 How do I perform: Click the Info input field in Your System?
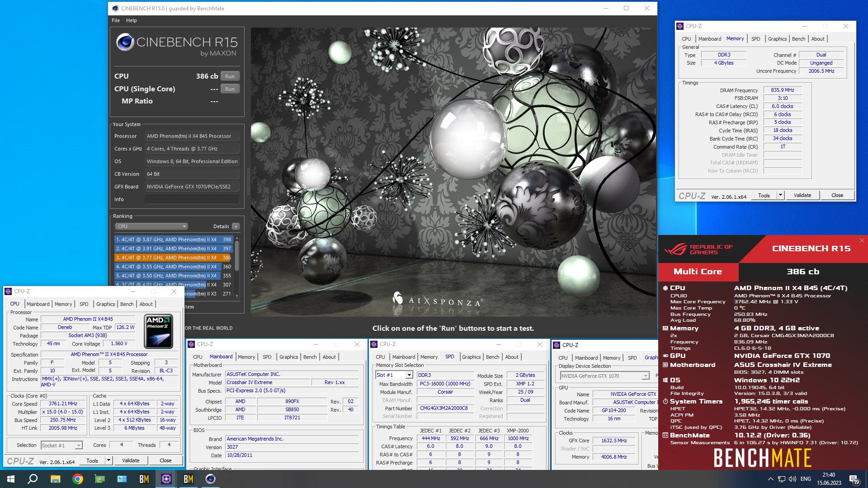click(192, 199)
